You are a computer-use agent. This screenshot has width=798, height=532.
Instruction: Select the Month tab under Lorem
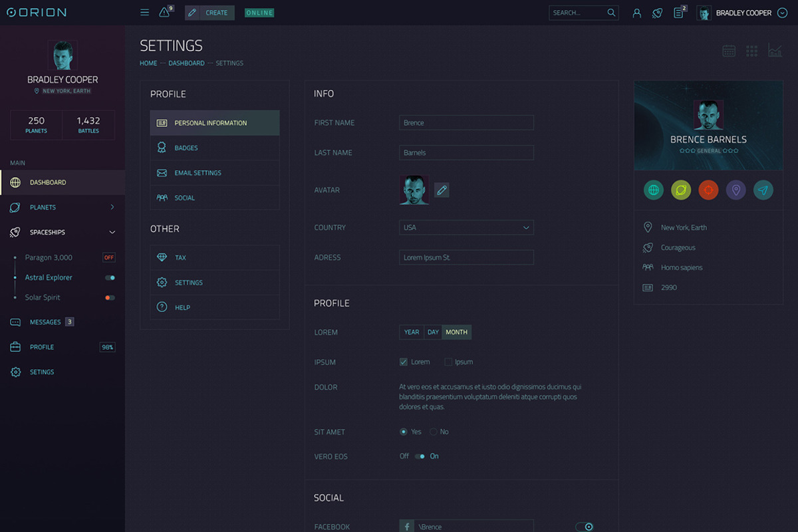point(457,332)
